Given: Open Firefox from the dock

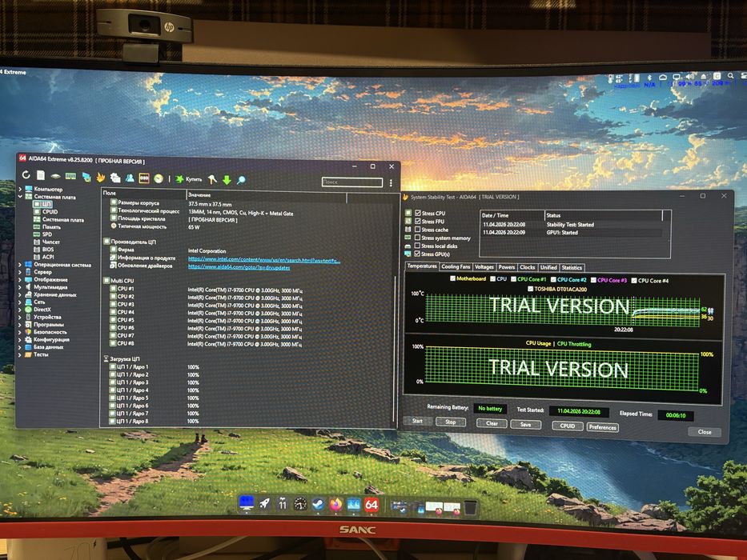Looking at the screenshot, I should tap(335, 504).
